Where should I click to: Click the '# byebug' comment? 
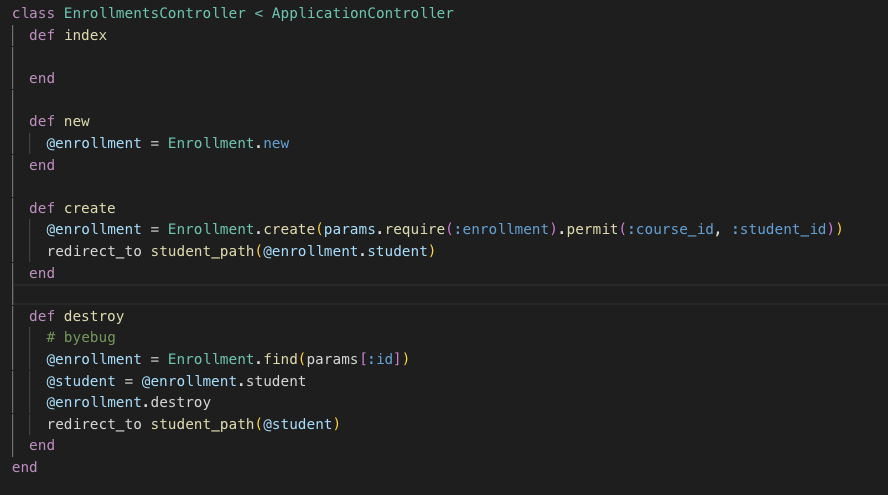[x=81, y=338]
